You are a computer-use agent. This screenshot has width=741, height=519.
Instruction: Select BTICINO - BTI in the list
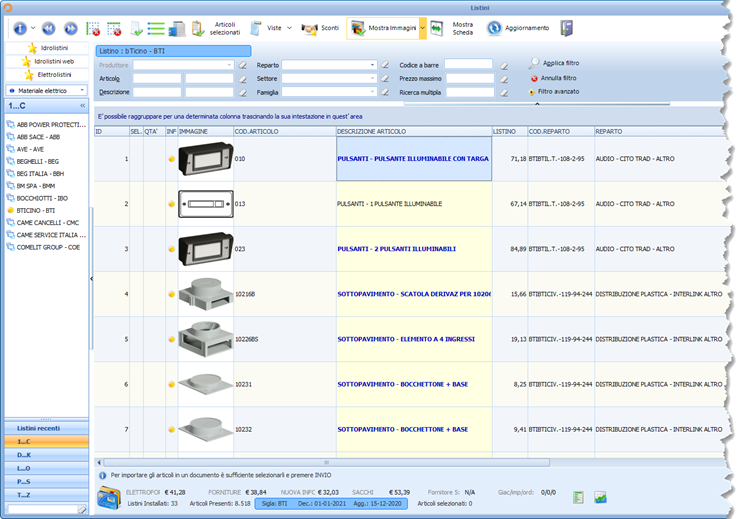tap(36, 210)
